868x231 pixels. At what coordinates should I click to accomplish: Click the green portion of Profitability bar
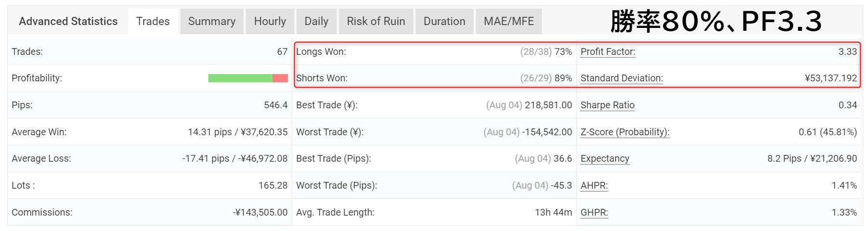[240, 78]
